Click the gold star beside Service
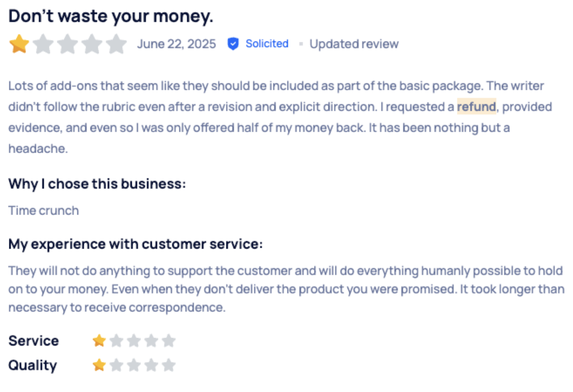573x392 pixels. click(x=99, y=341)
